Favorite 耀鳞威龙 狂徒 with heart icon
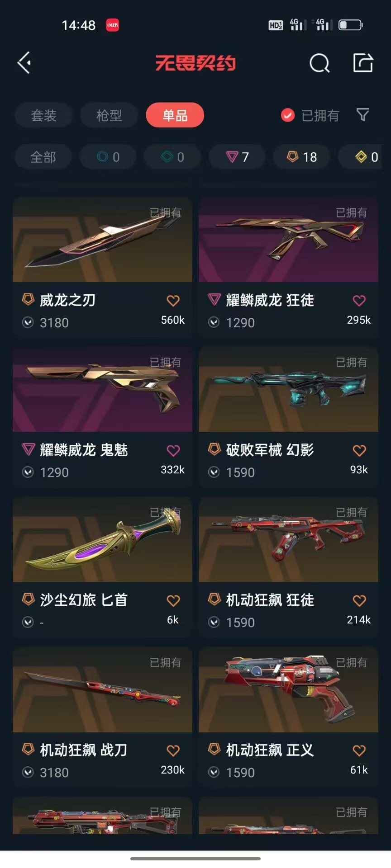This screenshot has width=391, height=868. pos(359,301)
